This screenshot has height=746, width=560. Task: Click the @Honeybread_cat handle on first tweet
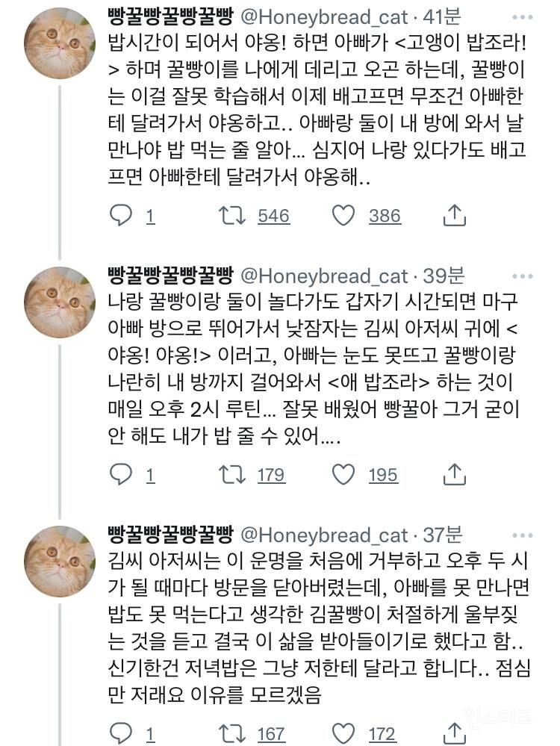click(322, 17)
